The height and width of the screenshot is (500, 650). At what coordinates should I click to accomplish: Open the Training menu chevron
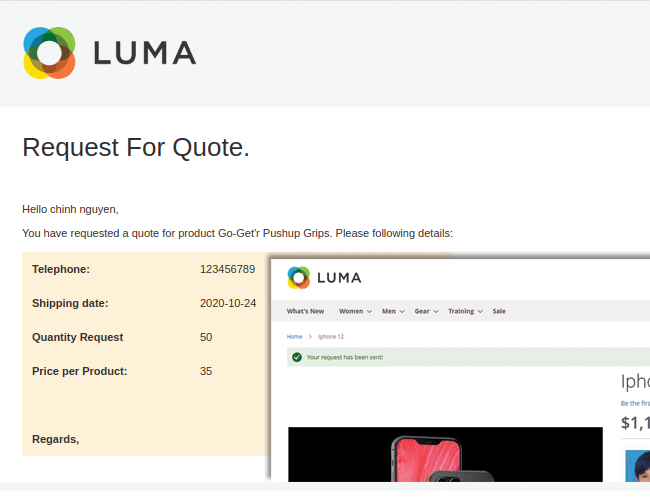point(481,311)
